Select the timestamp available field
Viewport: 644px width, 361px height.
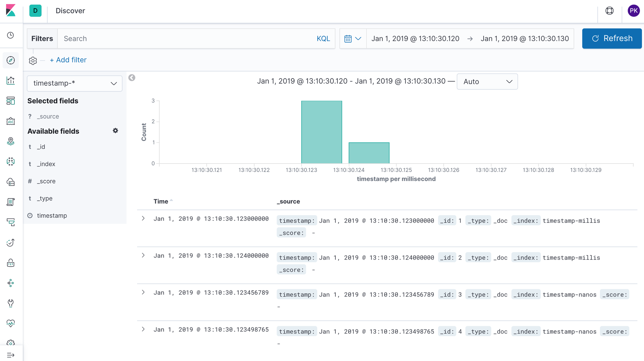[x=52, y=216]
